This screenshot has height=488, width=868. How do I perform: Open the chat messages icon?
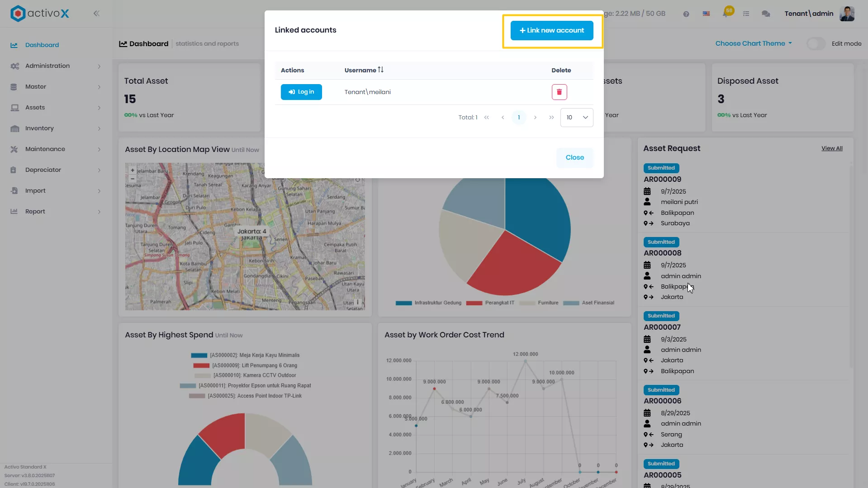(x=766, y=14)
